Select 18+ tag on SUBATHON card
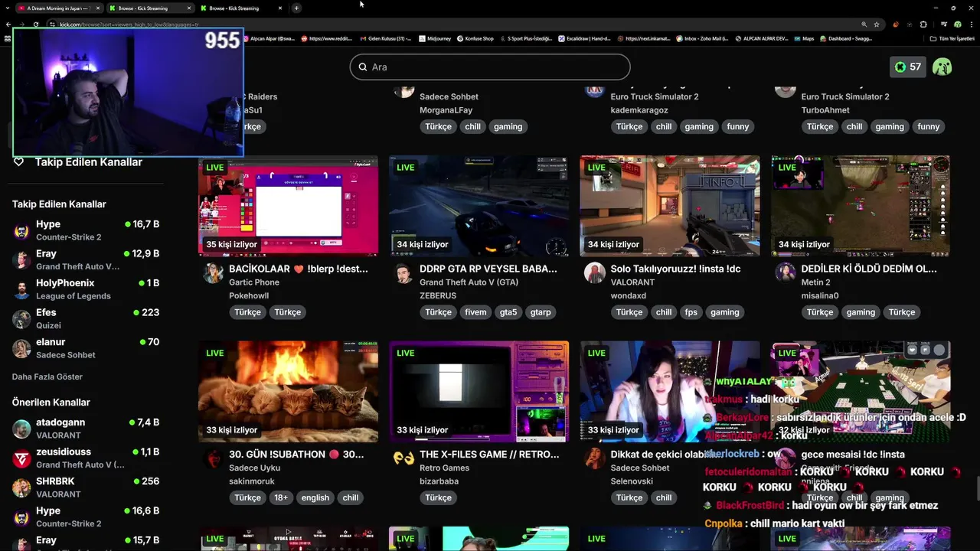Viewport: 980px width, 551px height. click(x=281, y=497)
